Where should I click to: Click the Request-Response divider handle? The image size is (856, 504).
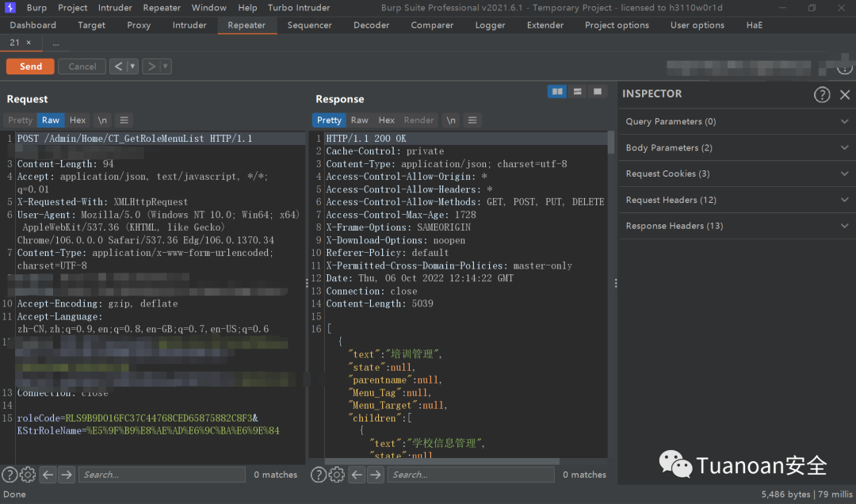pyautogui.click(x=307, y=283)
